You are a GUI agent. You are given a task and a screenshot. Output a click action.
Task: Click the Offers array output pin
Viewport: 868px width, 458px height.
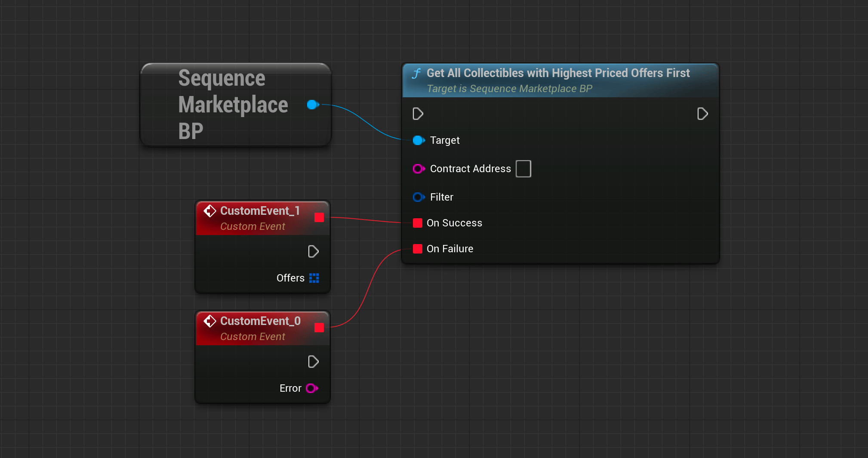314,278
